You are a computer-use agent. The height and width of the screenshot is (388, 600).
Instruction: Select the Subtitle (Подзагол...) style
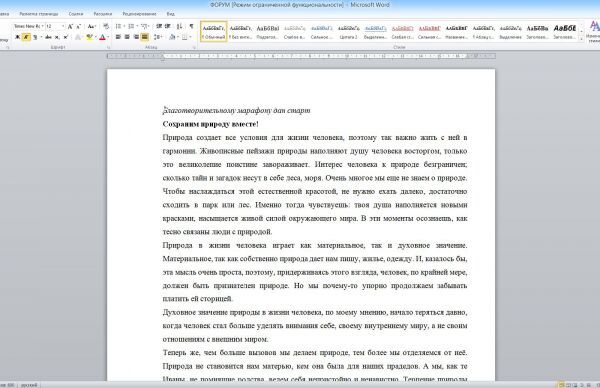click(x=267, y=31)
